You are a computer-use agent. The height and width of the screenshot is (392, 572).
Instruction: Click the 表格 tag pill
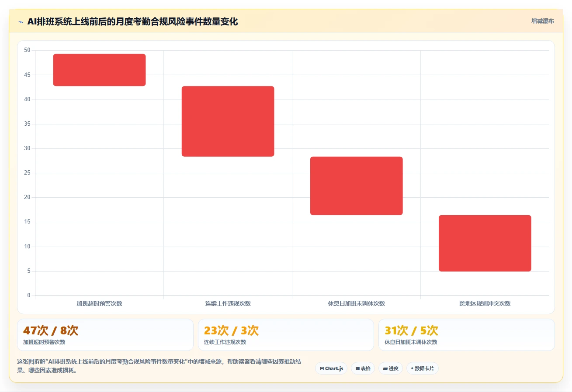[363, 368]
